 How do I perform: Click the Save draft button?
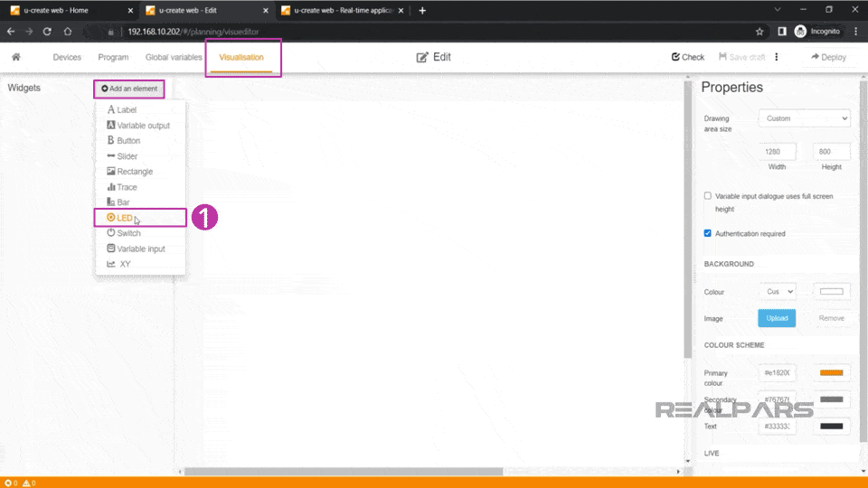point(741,57)
